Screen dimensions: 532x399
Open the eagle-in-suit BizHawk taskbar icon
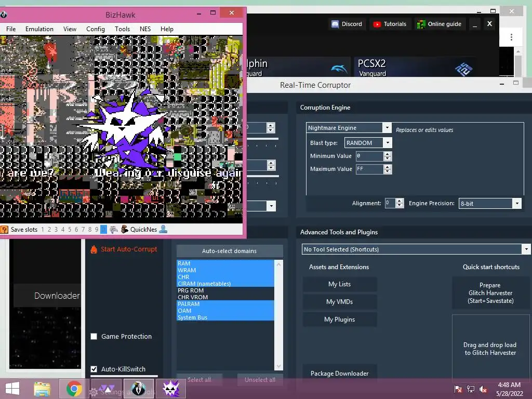(x=138, y=389)
